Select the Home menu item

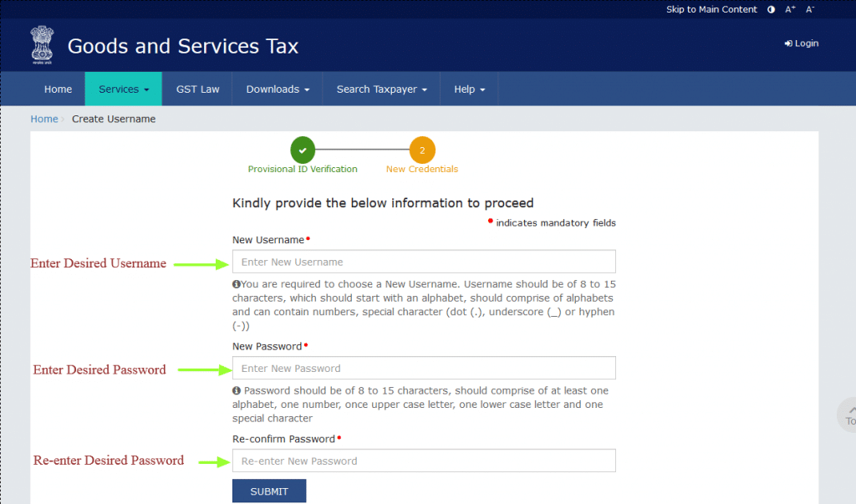58,89
